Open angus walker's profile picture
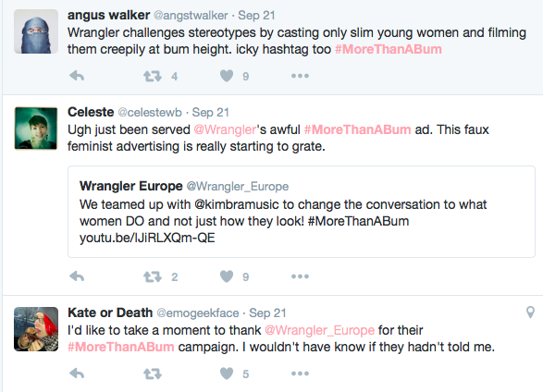543x392 pixels. (36, 31)
